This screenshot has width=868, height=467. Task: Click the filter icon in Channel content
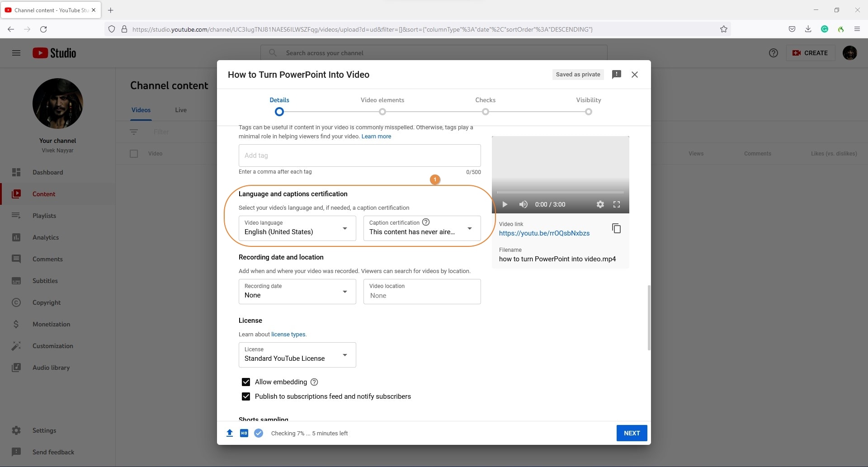[x=134, y=132]
